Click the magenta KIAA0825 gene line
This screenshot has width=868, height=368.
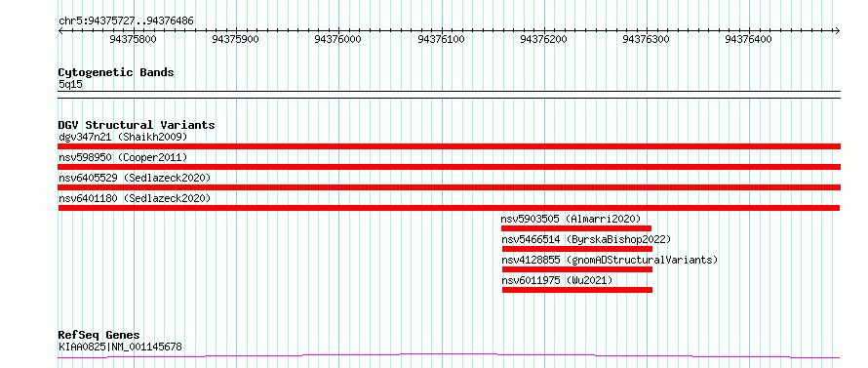tap(449, 355)
